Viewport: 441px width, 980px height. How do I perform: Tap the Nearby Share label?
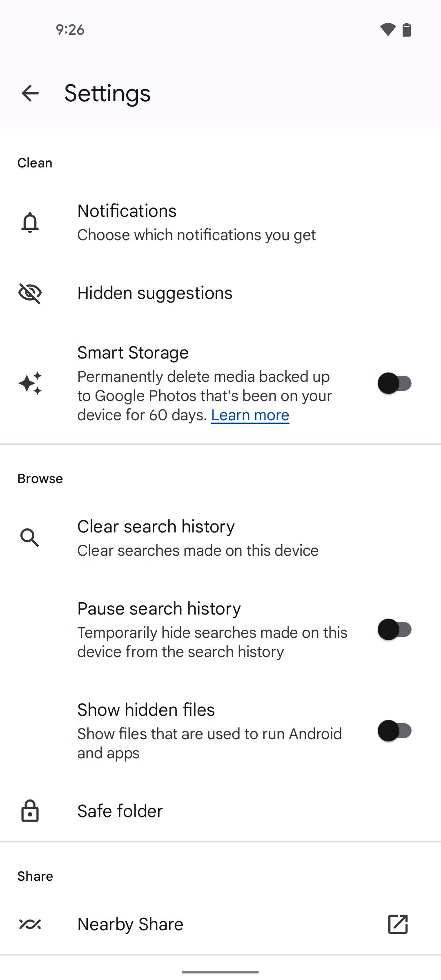tap(130, 924)
